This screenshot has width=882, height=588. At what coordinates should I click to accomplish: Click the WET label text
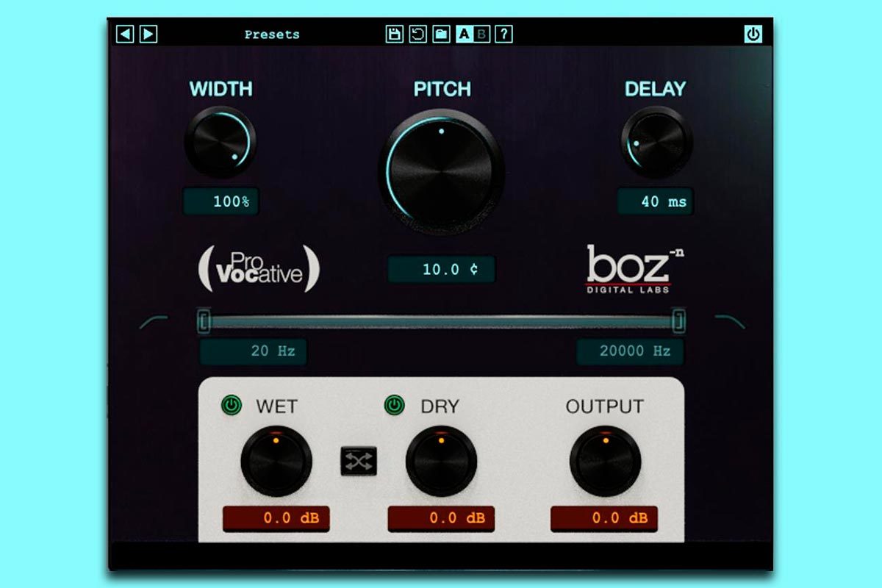coord(277,406)
